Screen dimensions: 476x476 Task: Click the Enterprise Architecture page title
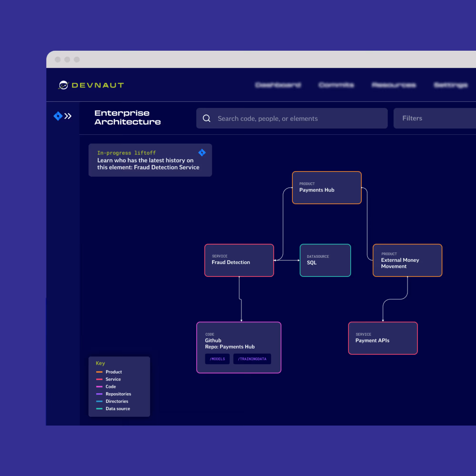coord(127,117)
